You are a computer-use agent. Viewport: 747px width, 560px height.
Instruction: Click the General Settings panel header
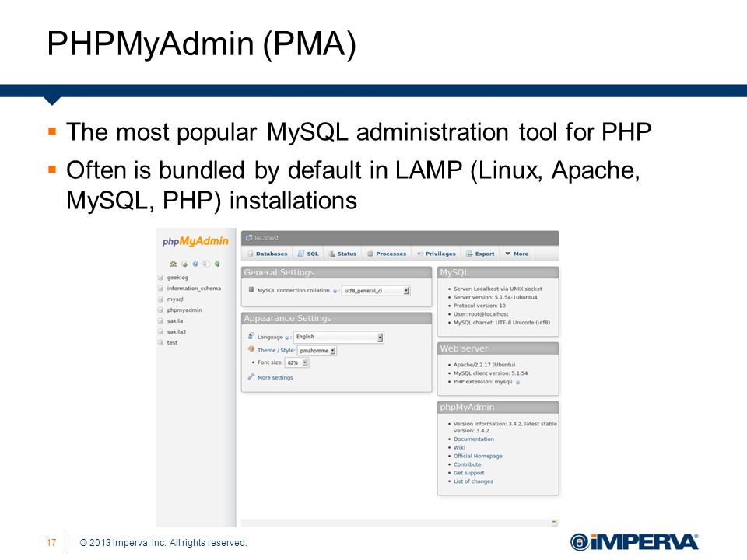click(x=336, y=273)
